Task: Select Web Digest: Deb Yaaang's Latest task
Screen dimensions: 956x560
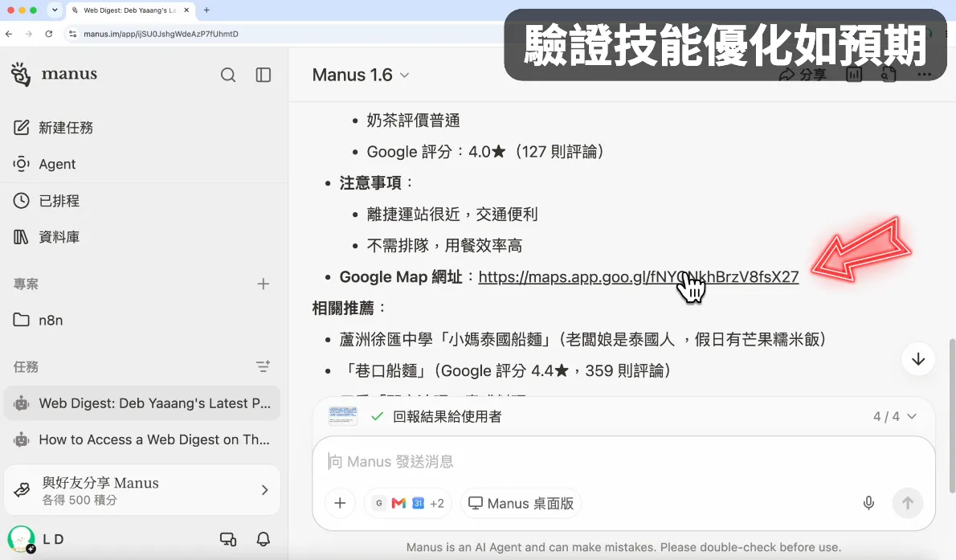Action: [142, 403]
